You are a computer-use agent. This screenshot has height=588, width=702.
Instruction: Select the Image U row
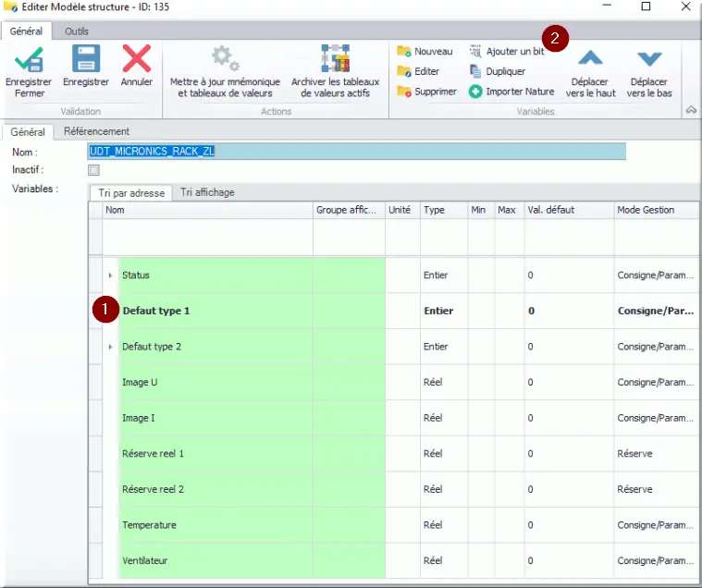tap(395, 382)
